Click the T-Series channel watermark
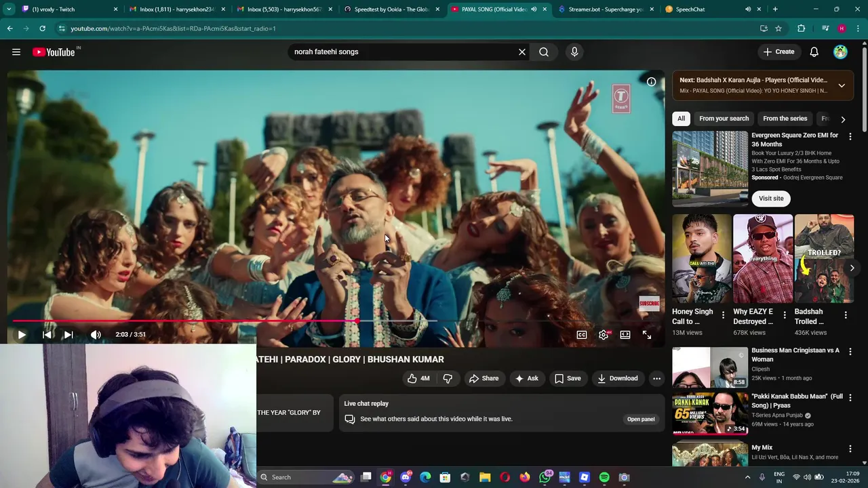This screenshot has height=488, width=868. (621, 99)
